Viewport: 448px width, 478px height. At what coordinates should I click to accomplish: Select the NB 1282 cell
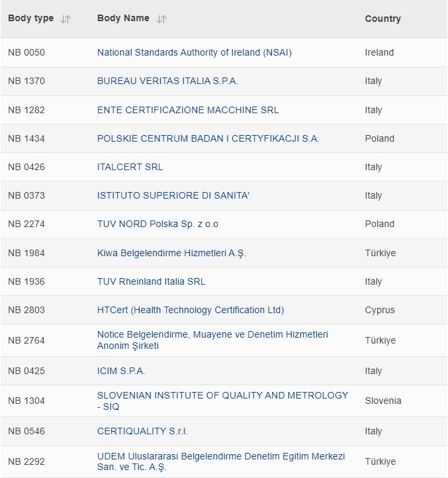point(26,110)
